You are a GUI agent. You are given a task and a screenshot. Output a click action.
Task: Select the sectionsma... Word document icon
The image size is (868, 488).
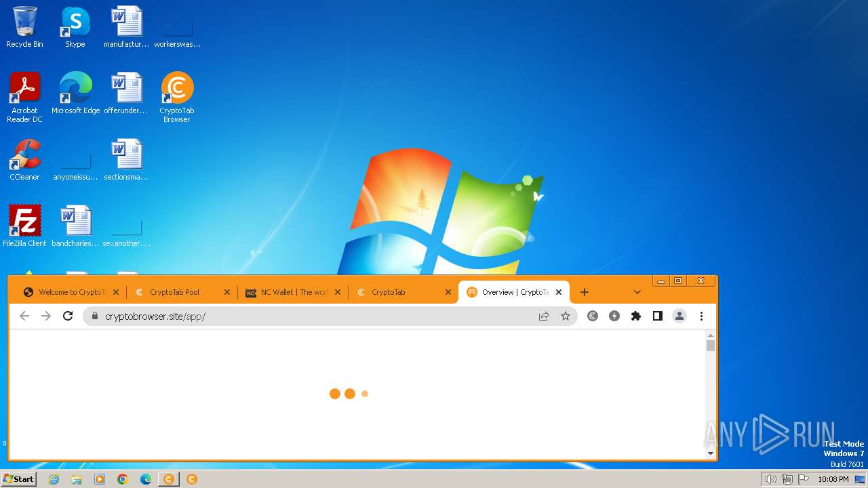(x=126, y=159)
